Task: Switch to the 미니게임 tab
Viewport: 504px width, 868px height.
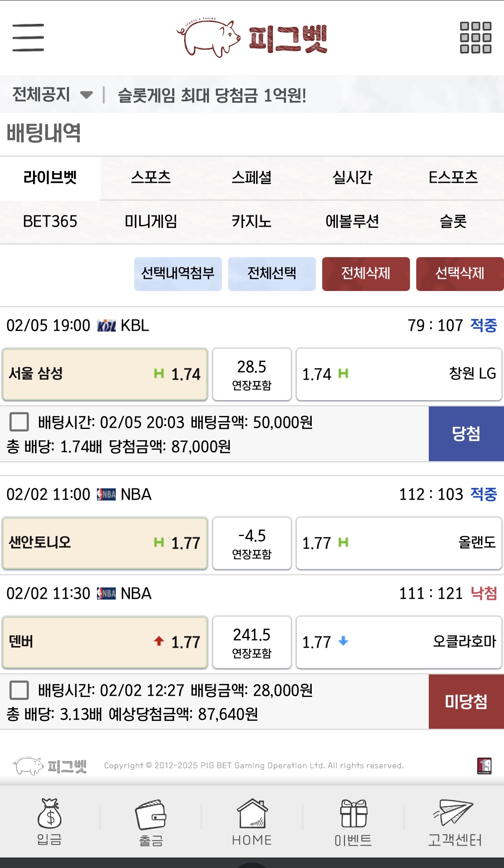Action: click(x=151, y=221)
